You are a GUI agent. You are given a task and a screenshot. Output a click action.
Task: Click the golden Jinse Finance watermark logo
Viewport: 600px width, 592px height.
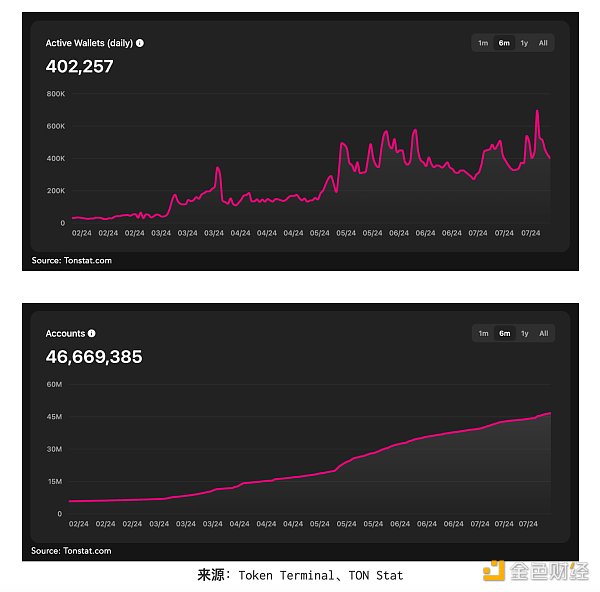(x=536, y=571)
